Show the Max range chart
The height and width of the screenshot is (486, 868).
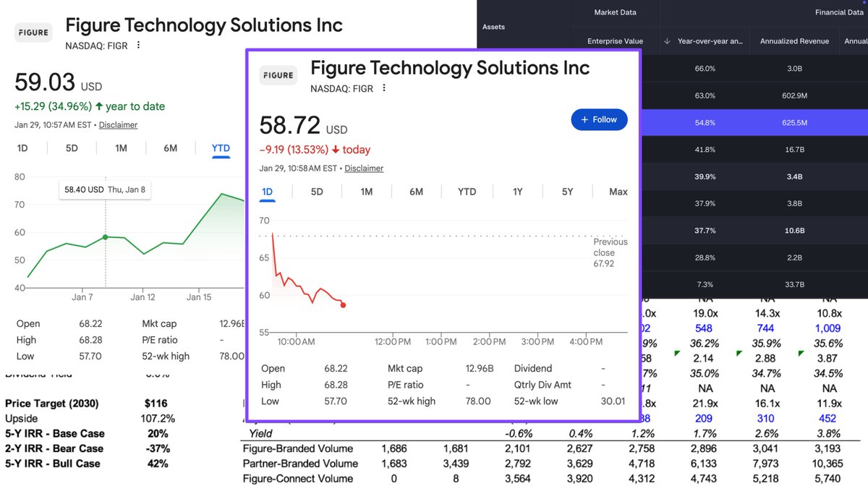pyautogui.click(x=618, y=192)
